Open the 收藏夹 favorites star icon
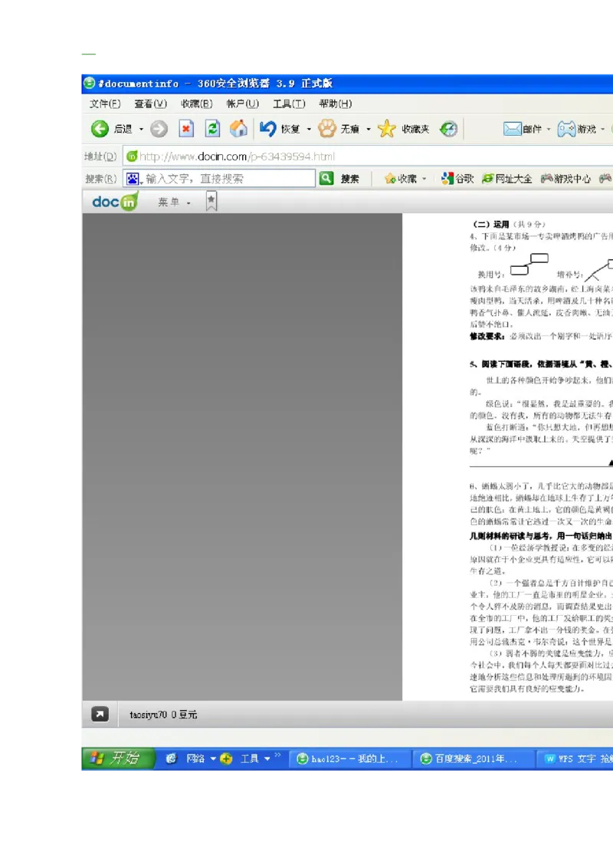The width and height of the screenshot is (613, 868). coord(387,129)
